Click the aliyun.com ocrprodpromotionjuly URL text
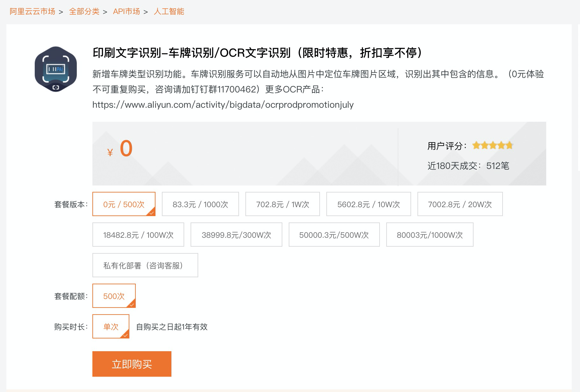Viewport: 580px width, 392px height. (x=223, y=105)
